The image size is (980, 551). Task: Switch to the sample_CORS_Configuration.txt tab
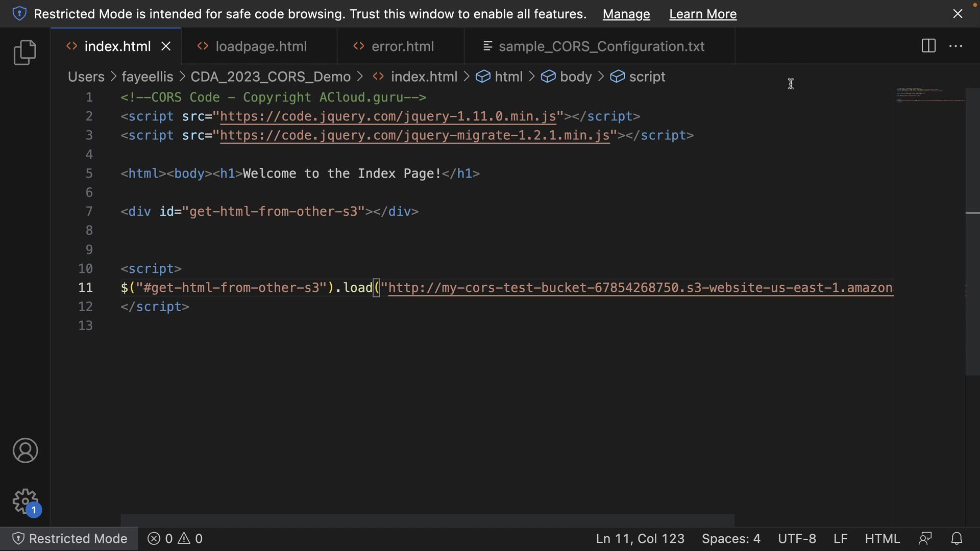click(x=601, y=46)
